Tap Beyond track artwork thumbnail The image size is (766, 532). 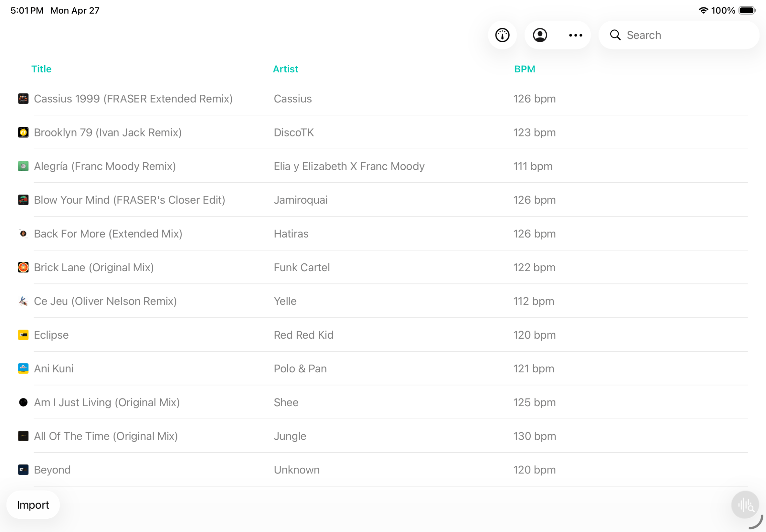[23, 470]
